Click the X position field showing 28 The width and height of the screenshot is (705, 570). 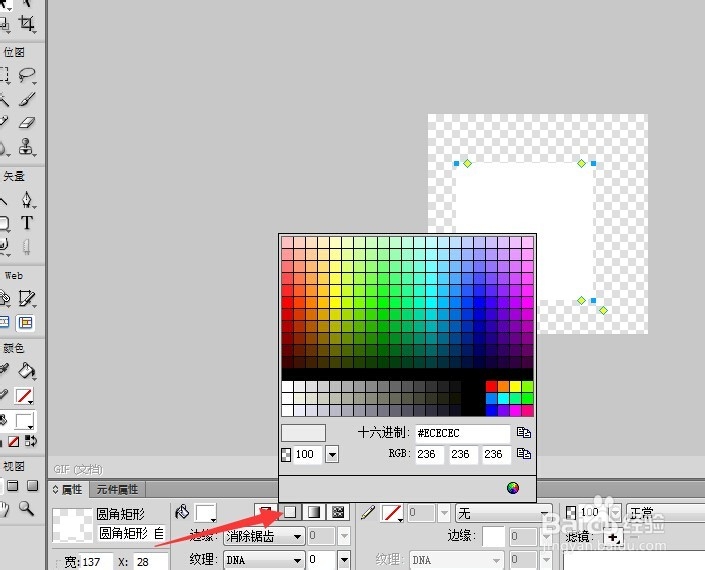tap(151, 562)
